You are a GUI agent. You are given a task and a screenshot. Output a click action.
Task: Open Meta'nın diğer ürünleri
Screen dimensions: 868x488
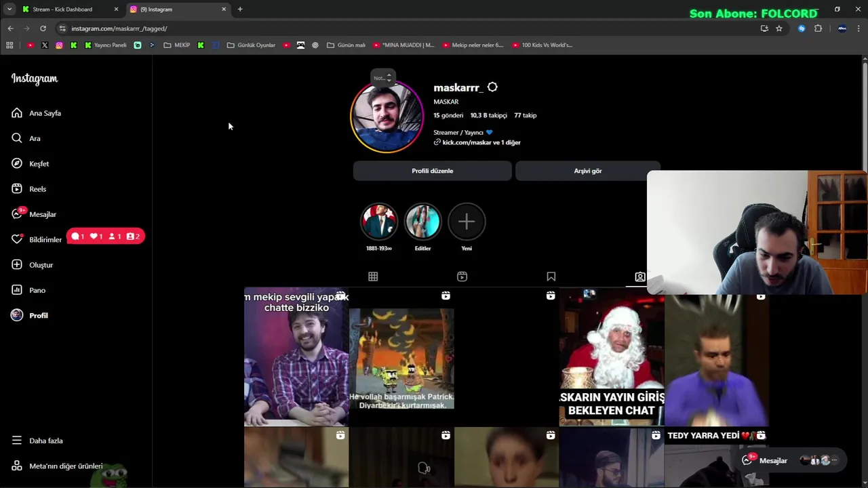[x=57, y=466]
